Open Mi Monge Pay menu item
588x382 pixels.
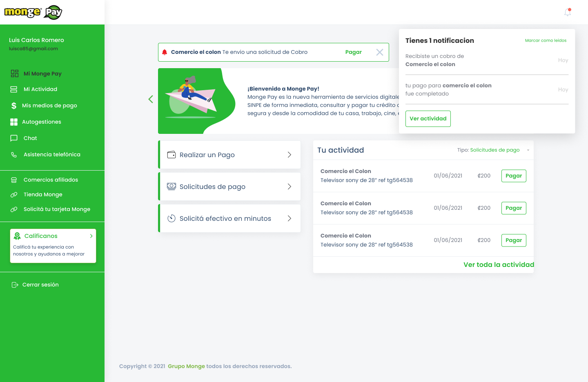[x=42, y=73]
